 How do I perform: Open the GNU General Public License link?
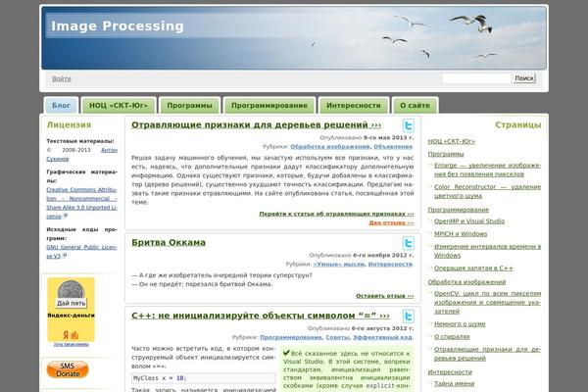[81, 252]
